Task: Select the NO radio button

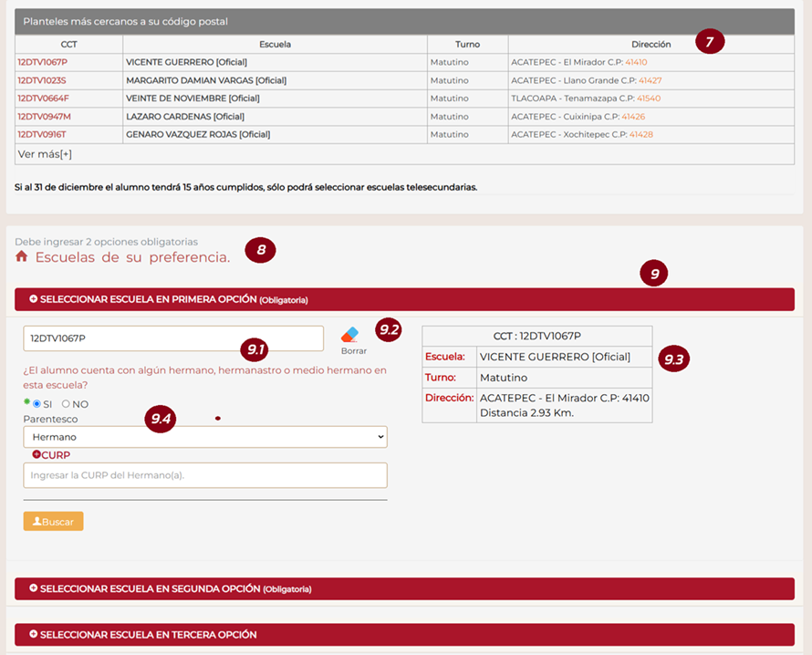Action: pyautogui.click(x=66, y=404)
